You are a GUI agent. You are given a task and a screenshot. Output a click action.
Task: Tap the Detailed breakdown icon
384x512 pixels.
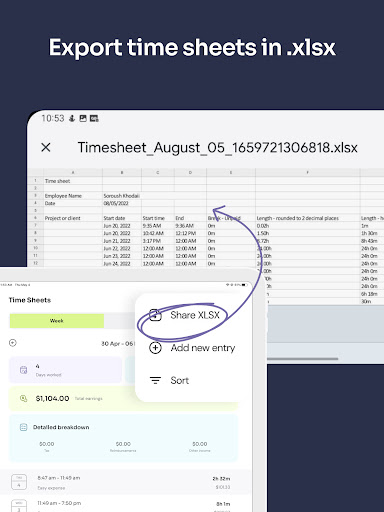click(23, 427)
